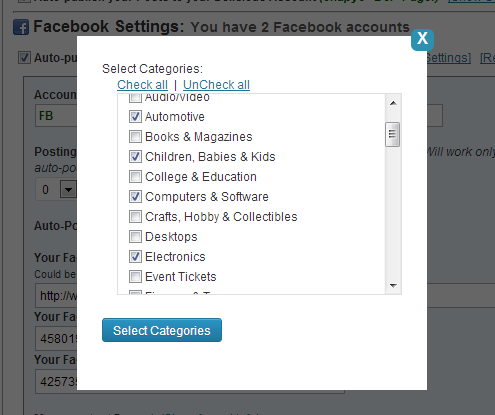Confirm with Select Categories button

[x=162, y=330]
